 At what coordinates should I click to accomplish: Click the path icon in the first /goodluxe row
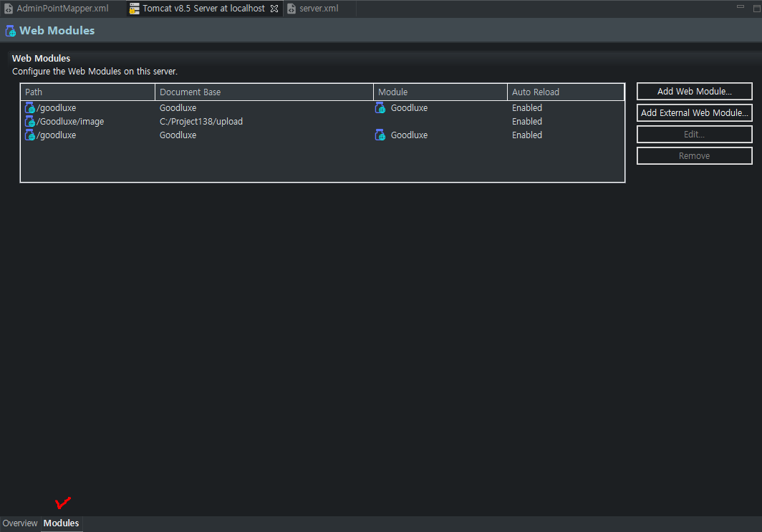coord(30,108)
